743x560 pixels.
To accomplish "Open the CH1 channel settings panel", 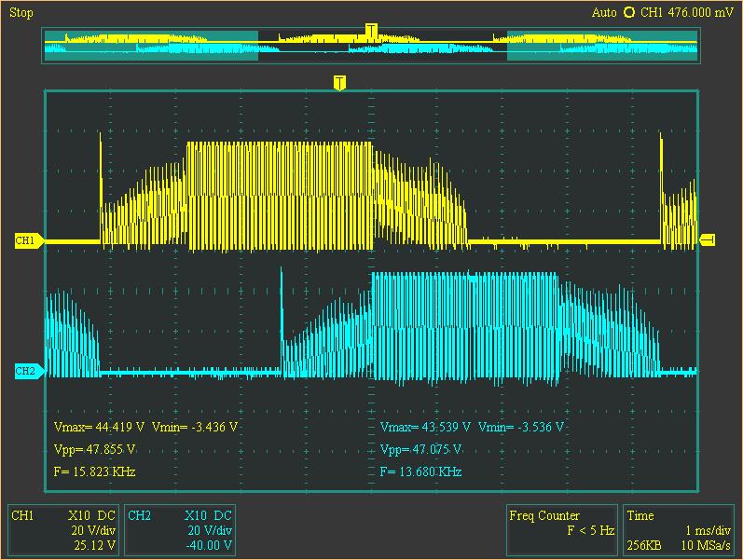I will [x=62, y=530].
